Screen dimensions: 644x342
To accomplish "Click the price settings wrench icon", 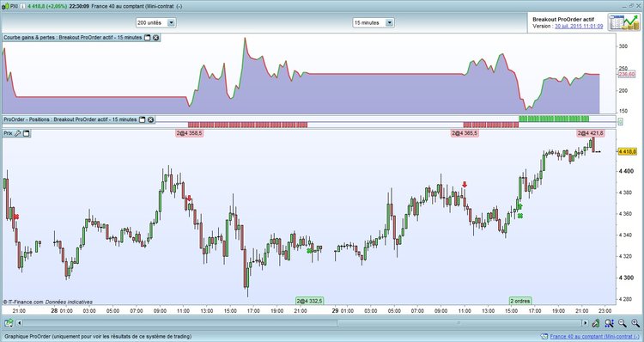I will pyautogui.click(x=18, y=133).
